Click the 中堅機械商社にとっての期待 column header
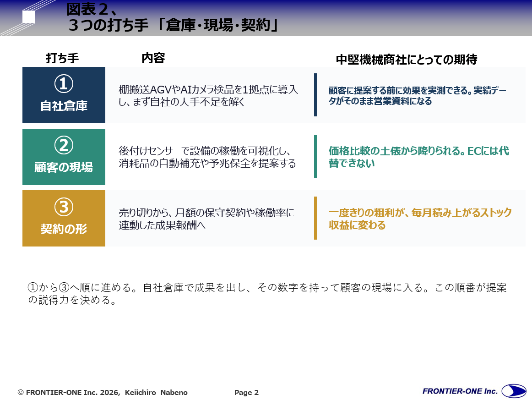Image resolution: width=532 pixels, height=400 pixels. [407, 60]
